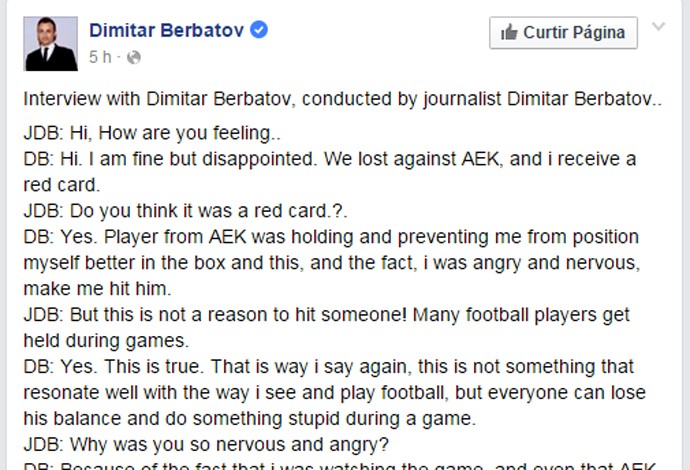Click the 'Why was you so nervous and angry?' line
The width and height of the screenshot is (690, 470).
206,444
